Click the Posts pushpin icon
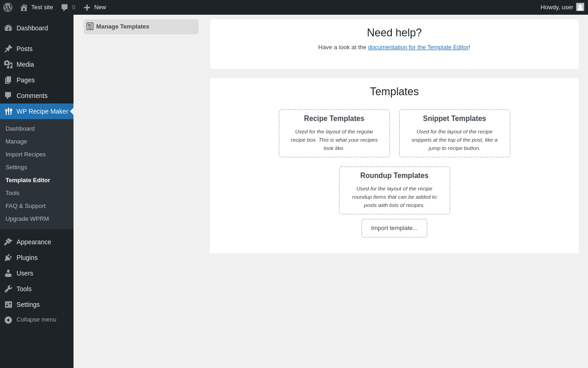 (8, 49)
